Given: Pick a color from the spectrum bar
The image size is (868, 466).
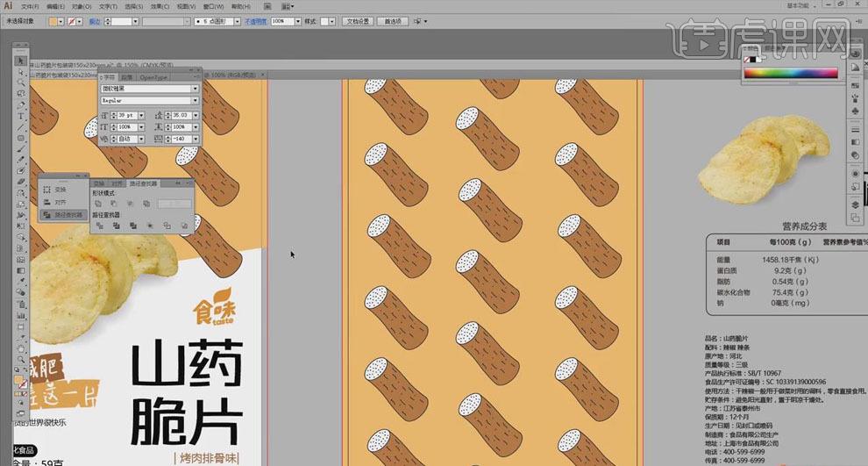Looking at the screenshot, I should [x=791, y=73].
